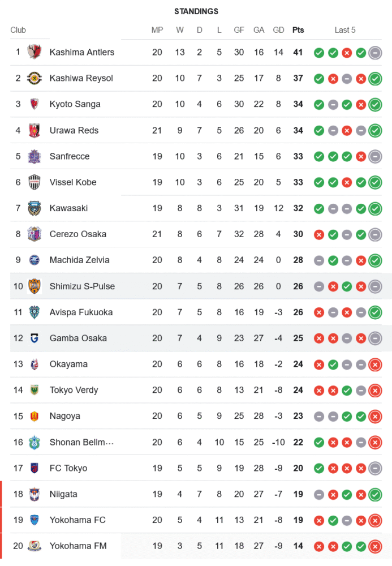Image resolution: width=392 pixels, height=566 pixels.
Task: Click the Gamba Osaka team logo
Action: click(35, 338)
